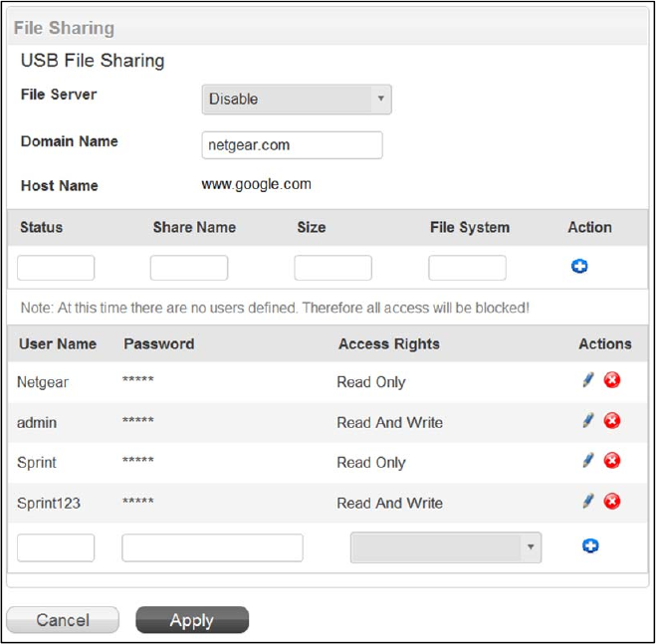Select the Share Name input field
This screenshot has width=656, height=644.
[x=189, y=268]
